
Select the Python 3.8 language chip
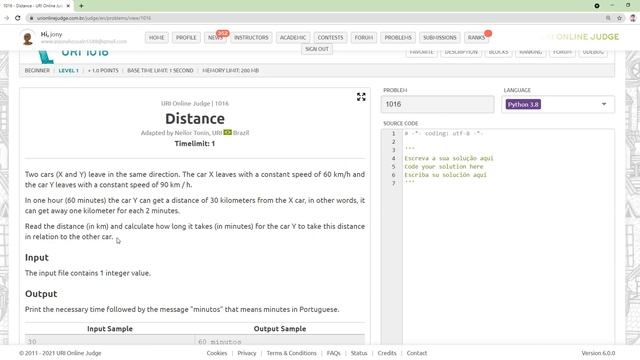[x=523, y=104]
